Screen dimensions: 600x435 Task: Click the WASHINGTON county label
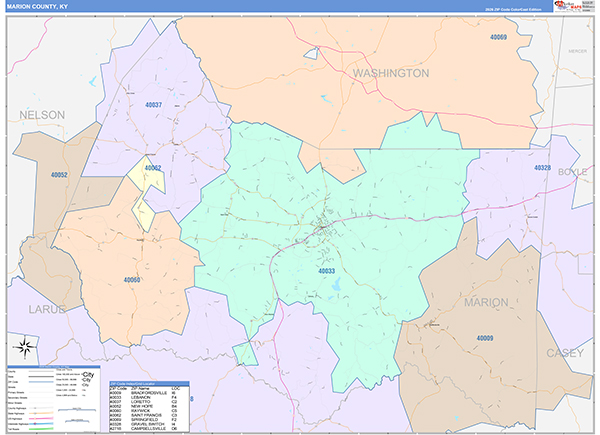(390, 73)
